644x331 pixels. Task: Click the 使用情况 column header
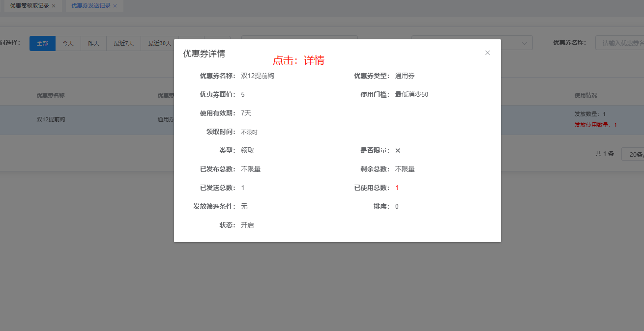[585, 95]
